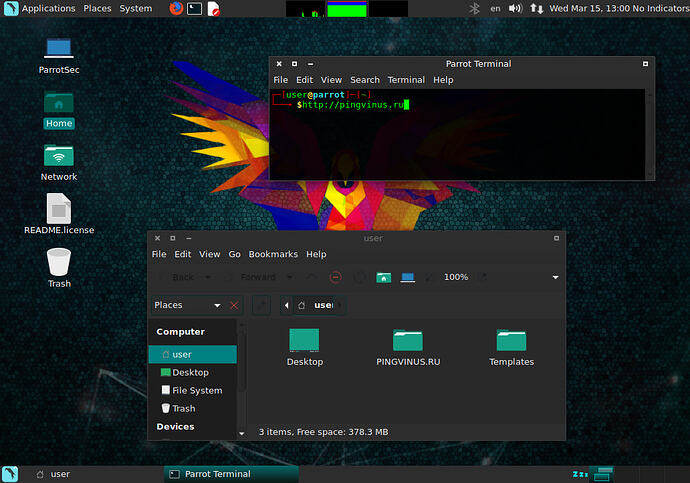Open View menu in file manager
The image size is (690, 483).
pyautogui.click(x=209, y=254)
